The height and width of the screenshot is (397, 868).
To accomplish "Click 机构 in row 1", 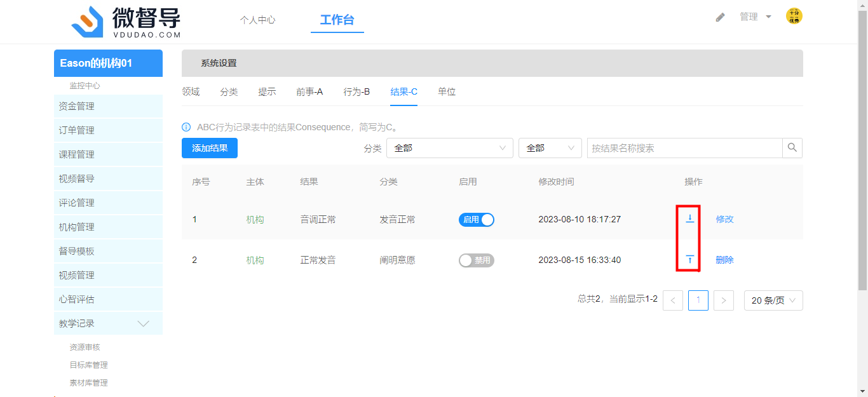I will pyautogui.click(x=255, y=220).
